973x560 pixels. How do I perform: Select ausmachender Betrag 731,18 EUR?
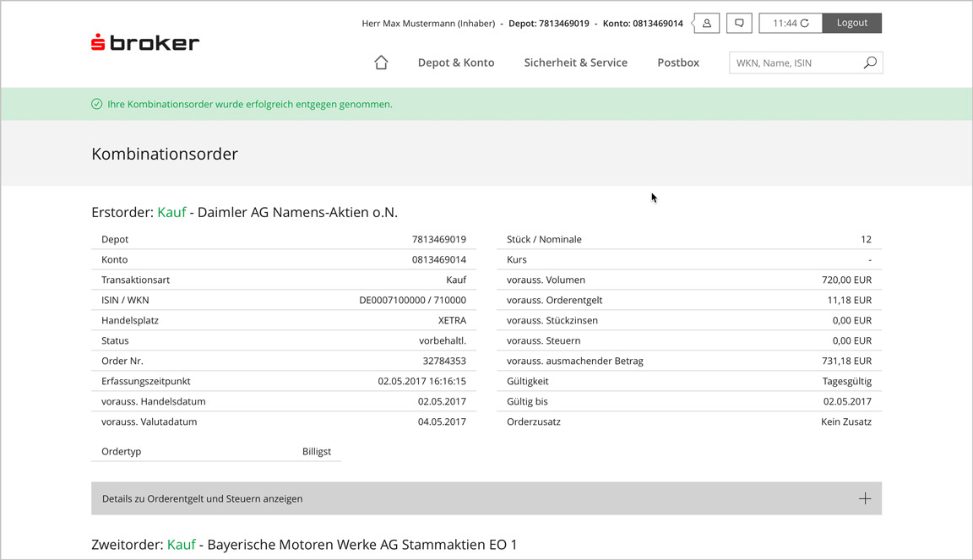pos(847,361)
